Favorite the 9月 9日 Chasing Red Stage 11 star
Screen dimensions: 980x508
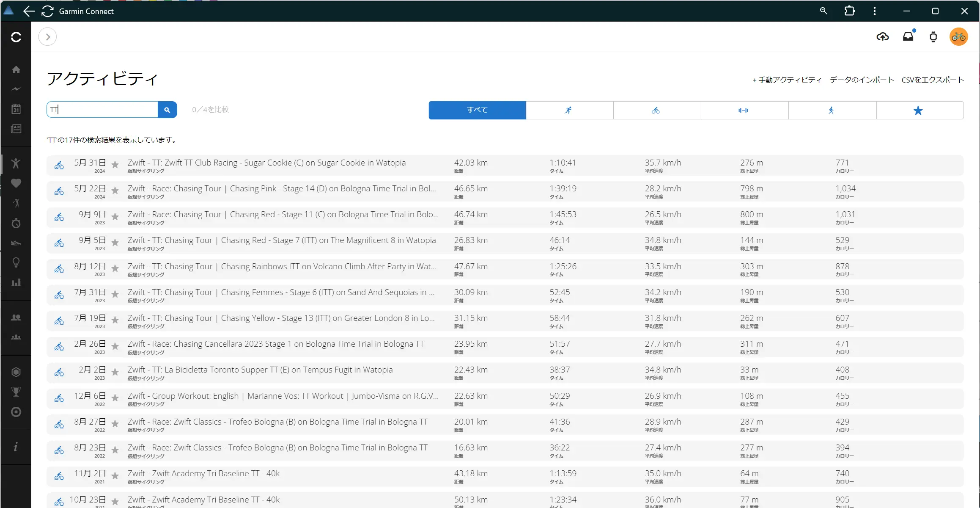(115, 217)
